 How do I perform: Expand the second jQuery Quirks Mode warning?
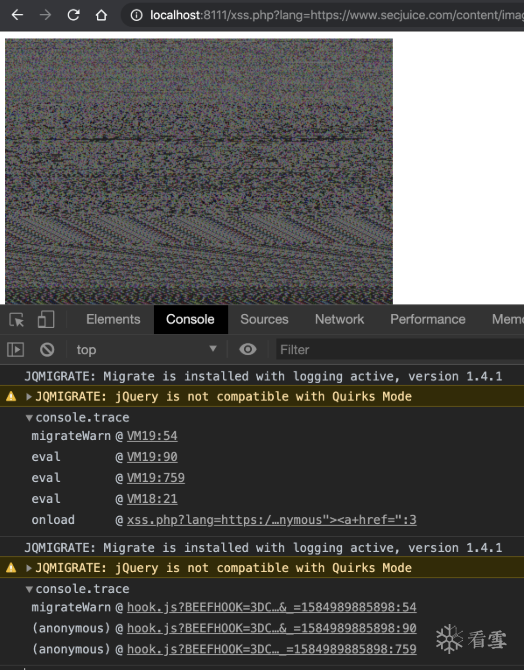point(29,568)
